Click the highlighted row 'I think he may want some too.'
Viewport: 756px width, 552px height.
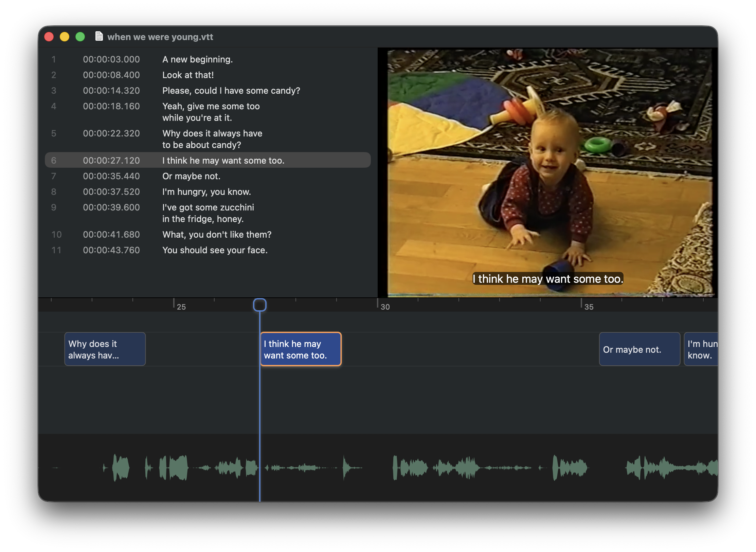(223, 161)
